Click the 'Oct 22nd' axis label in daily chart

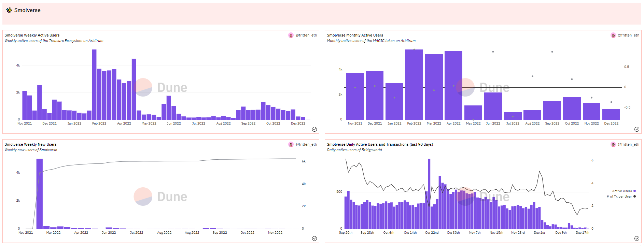(432, 233)
